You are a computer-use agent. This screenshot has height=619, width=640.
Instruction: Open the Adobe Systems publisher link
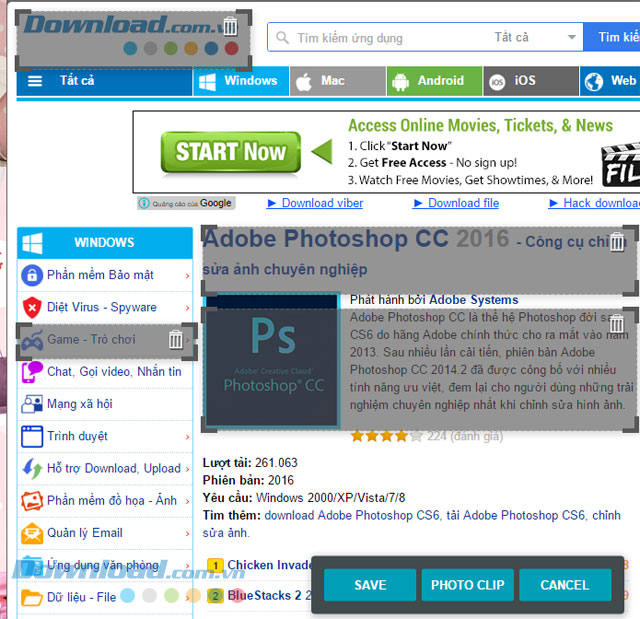(x=473, y=300)
